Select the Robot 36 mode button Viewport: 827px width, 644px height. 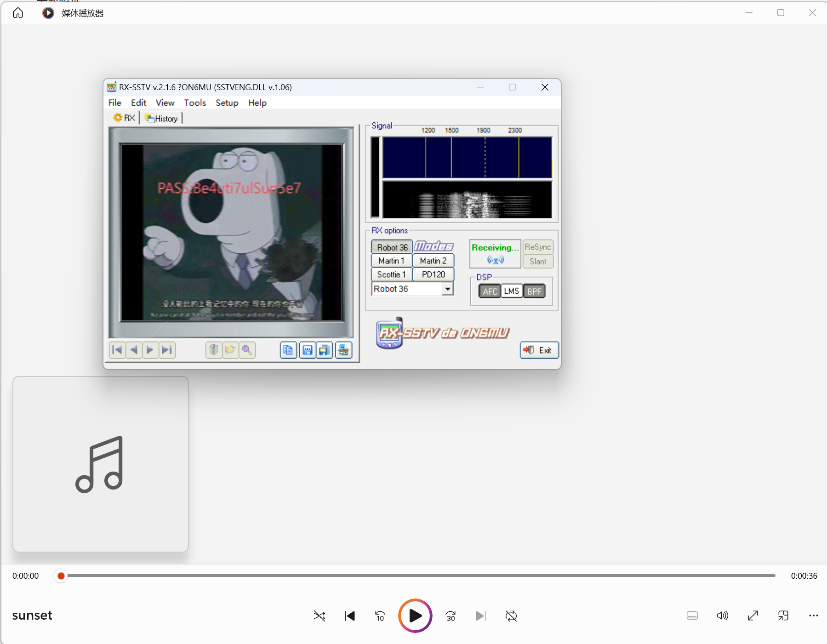[392, 247]
